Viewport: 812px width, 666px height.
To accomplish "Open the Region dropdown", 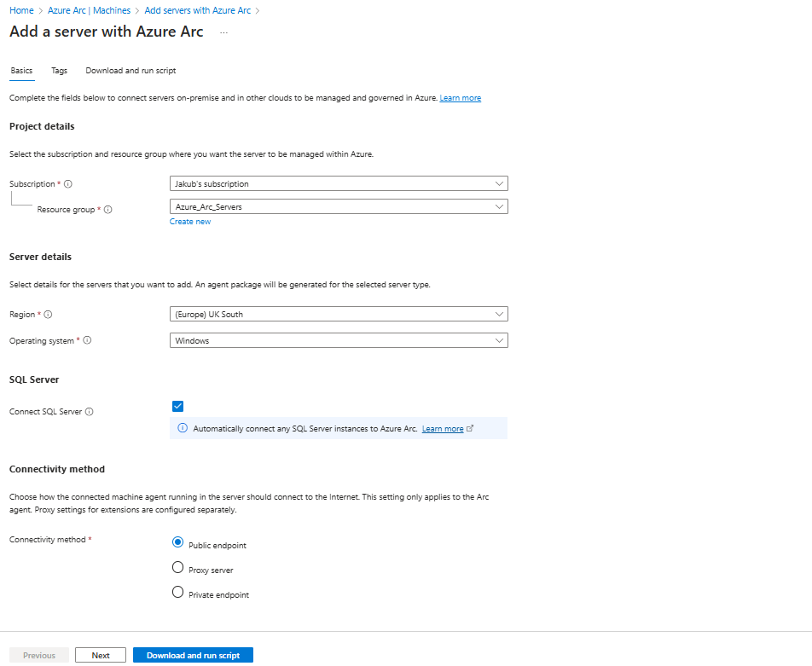I will (x=339, y=314).
